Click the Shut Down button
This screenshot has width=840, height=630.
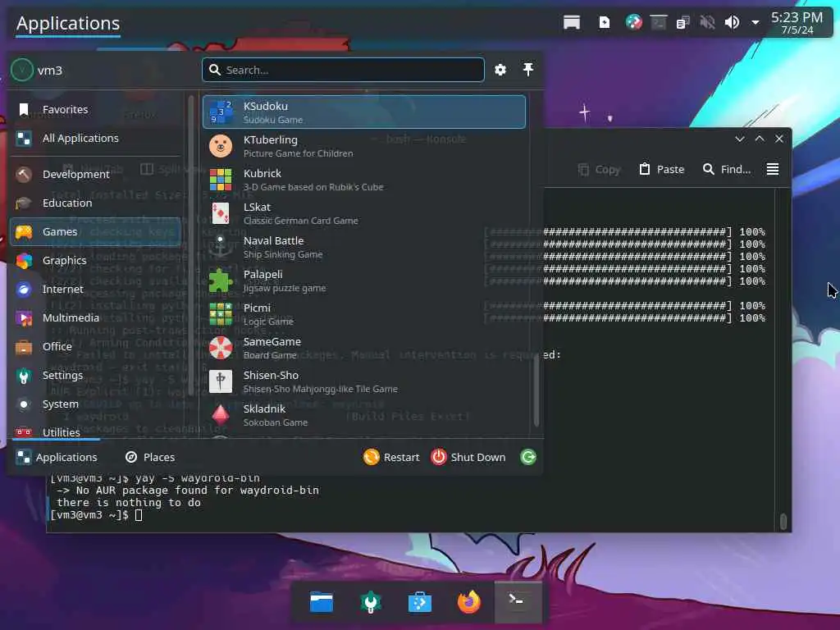click(468, 457)
